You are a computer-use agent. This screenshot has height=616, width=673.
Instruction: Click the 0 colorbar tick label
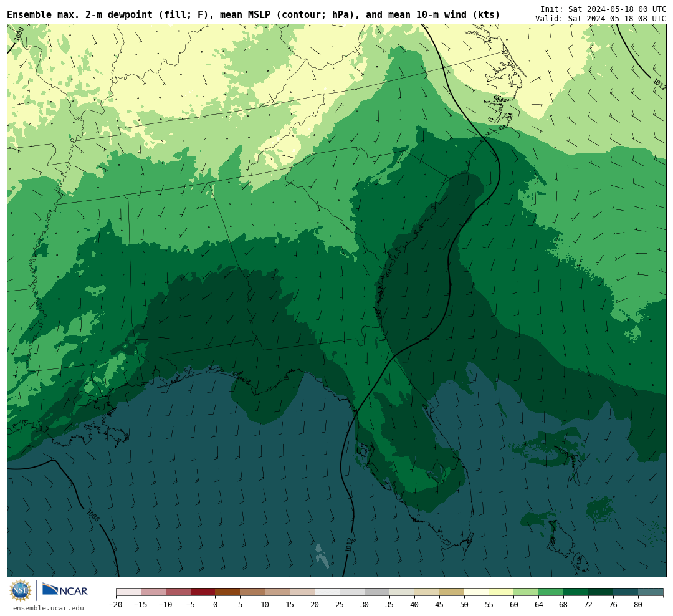[x=216, y=604]
